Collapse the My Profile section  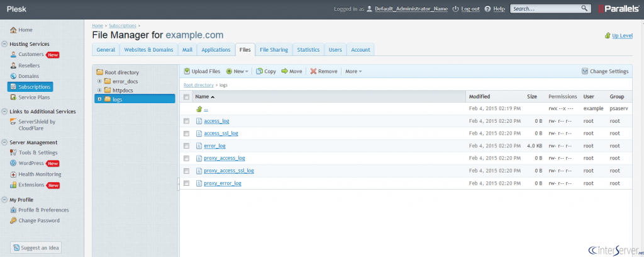[x=4, y=200]
